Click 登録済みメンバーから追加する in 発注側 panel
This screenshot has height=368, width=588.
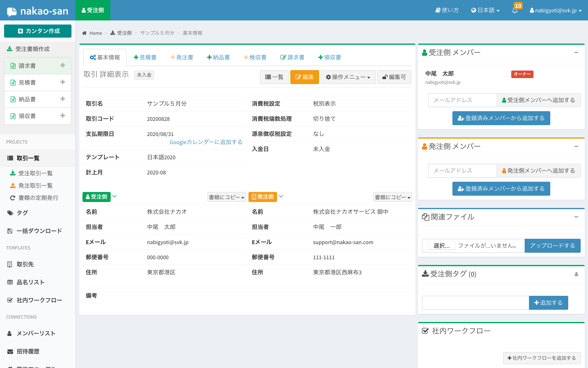(x=501, y=189)
